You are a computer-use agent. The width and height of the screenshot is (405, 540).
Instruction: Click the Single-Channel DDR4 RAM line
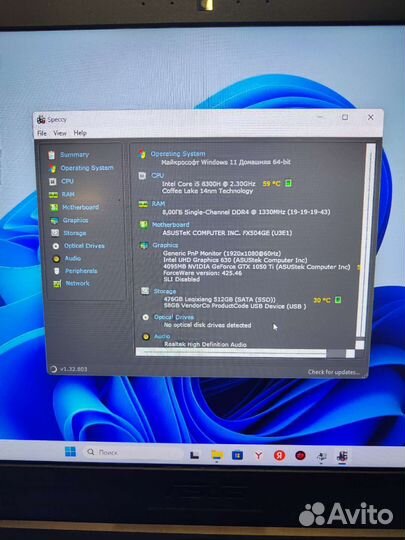(x=246, y=212)
